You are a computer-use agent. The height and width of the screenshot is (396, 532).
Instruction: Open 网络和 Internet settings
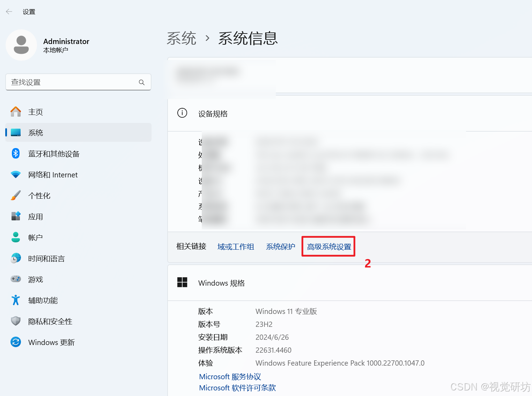tap(79, 175)
